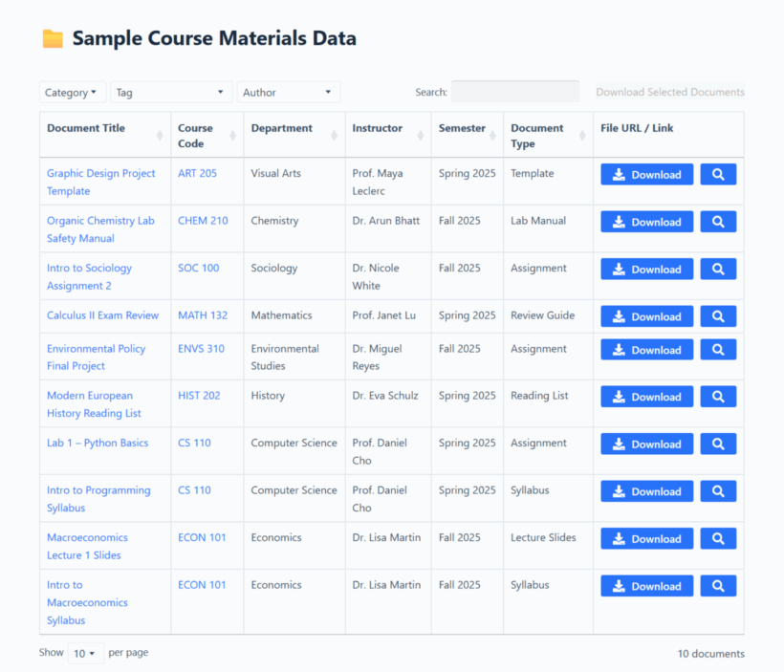
Task: Click magnifier icon for Macroeconomics Lecture 1 Slides
Action: click(718, 538)
